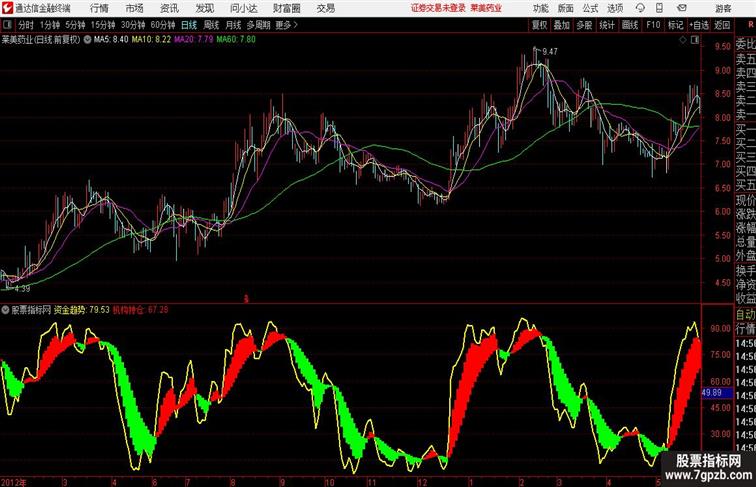Click the 证券交易未登录 login link
This screenshot has width=756, height=487.
(438, 8)
